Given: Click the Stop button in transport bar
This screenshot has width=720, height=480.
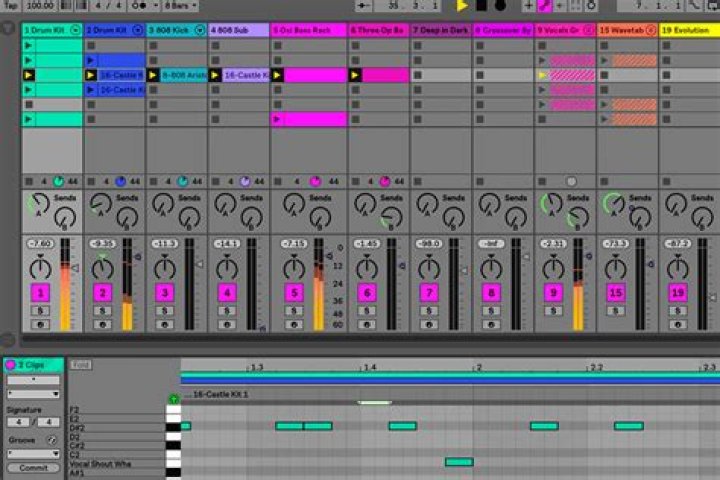Looking at the screenshot, I should pyautogui.click(x=482, y=6).
